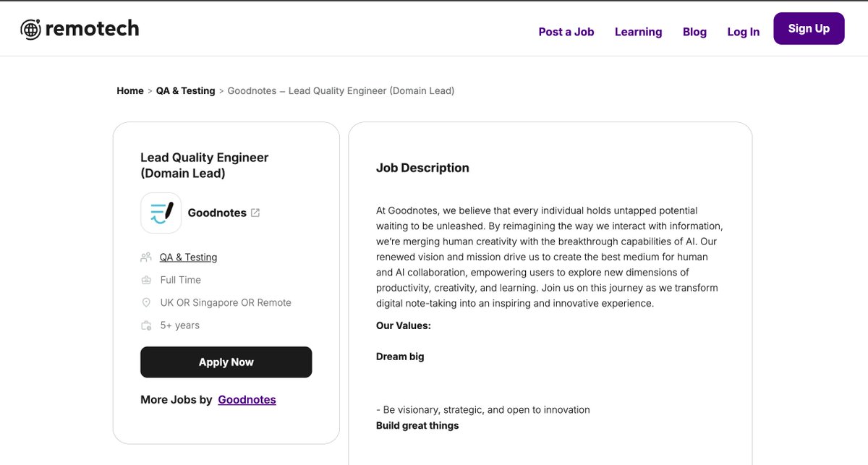Open the More Jobs by Goodnotes link
Viewport: 868px width, 465px height.
(247, 399)
